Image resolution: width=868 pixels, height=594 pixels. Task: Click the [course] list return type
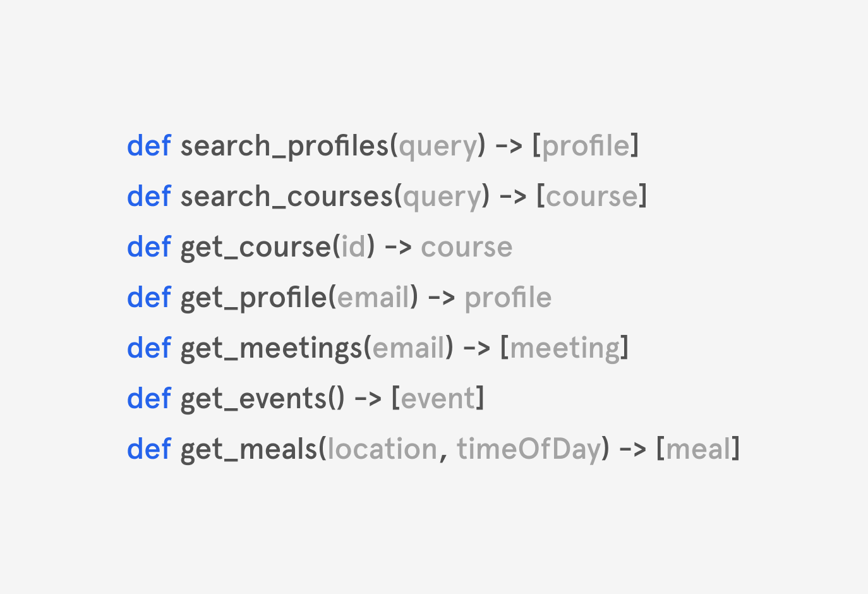pos(592,197)
